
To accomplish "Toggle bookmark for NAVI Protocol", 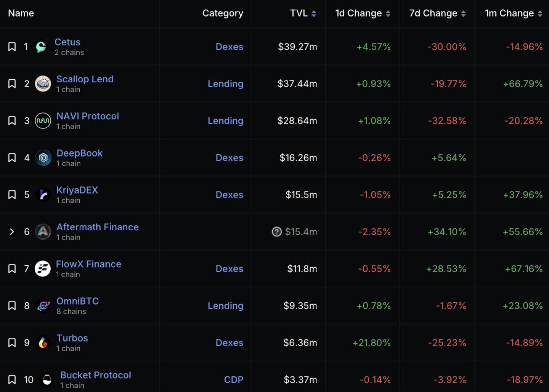I will click(12, 121).
